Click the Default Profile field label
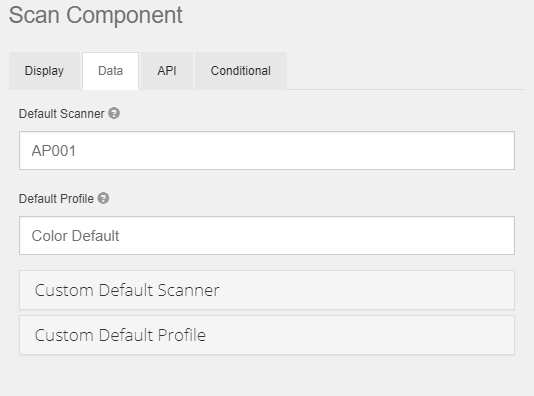This screenshot has height=396, width=534. [x=56, y=199]
